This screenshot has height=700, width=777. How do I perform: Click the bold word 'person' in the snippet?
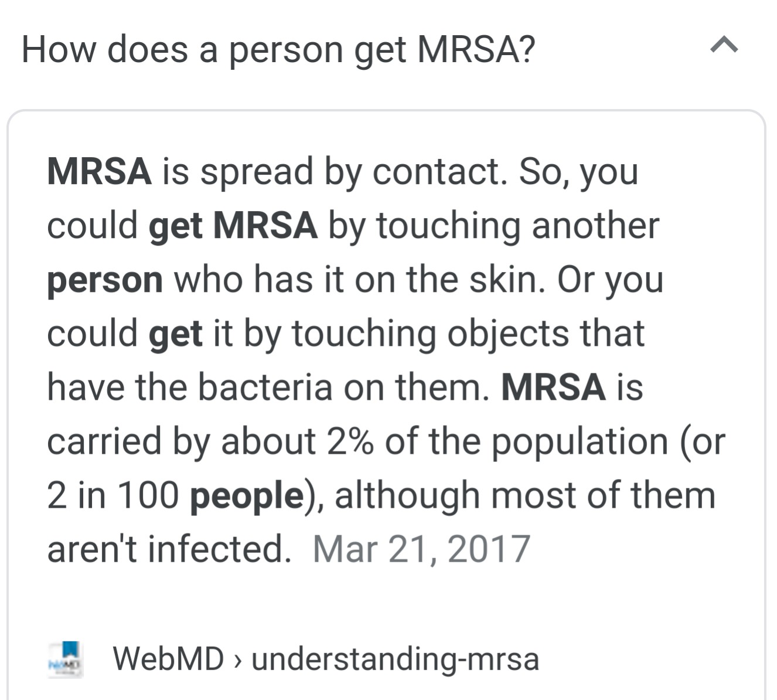pos(105,281)
